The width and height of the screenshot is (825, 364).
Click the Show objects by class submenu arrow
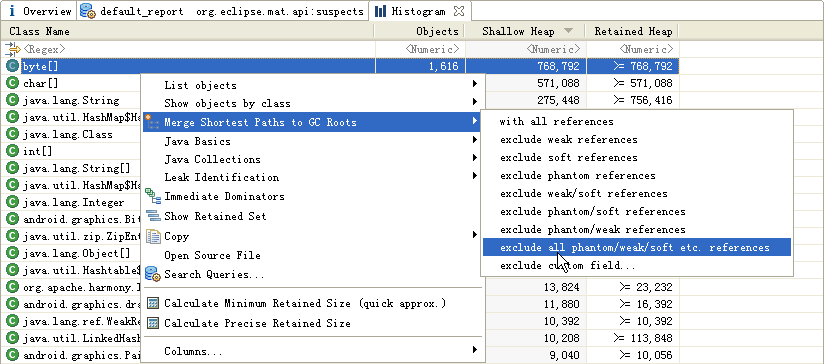[475, 101]
